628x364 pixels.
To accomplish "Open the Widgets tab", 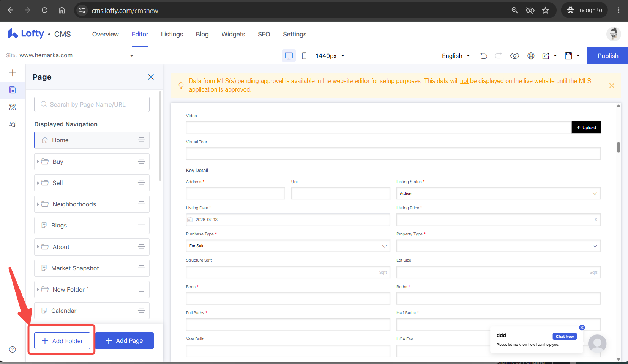I will 233,34.
